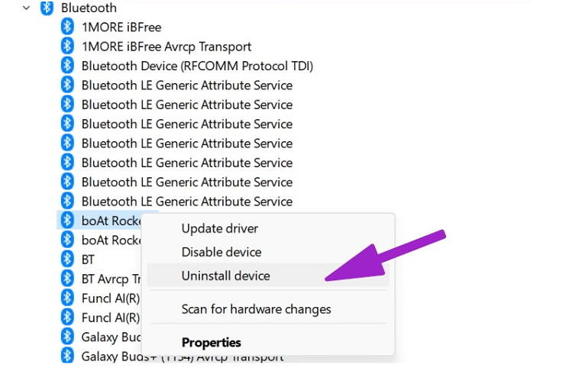Click the BT device Bluetooth icon
588x368 pixels.
[67, 260]
